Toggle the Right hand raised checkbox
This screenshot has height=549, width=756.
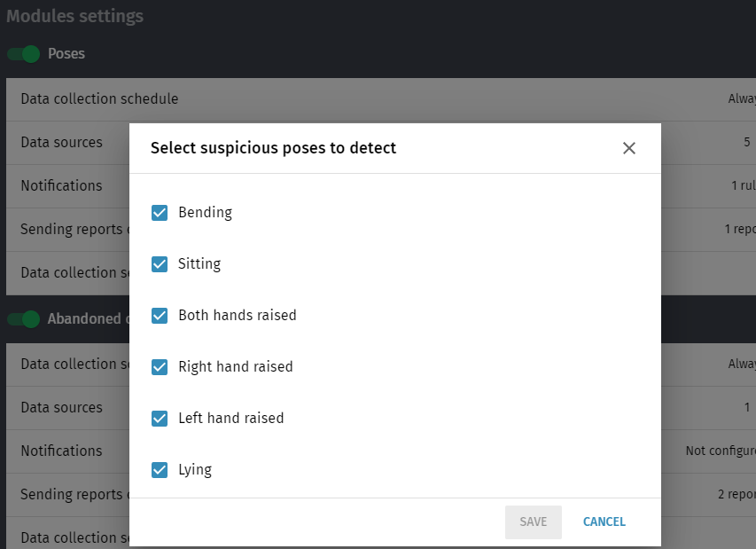160,367
